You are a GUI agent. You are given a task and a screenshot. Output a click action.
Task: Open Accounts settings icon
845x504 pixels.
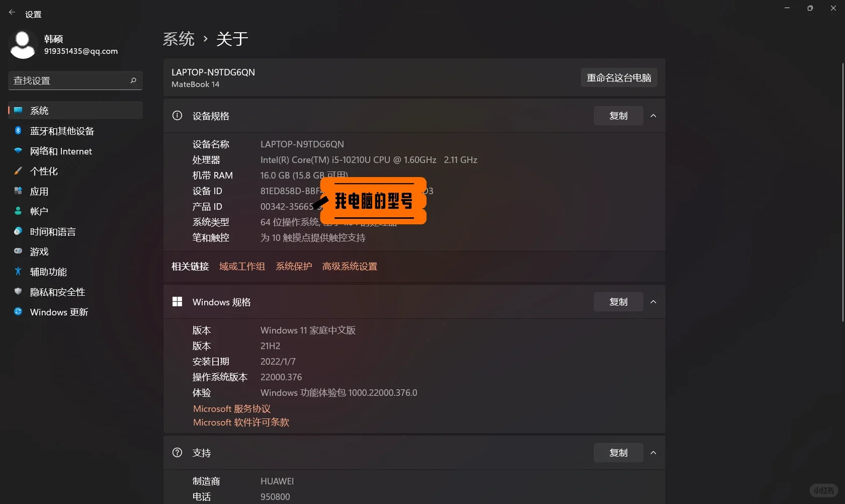click(x=18, y=211)
